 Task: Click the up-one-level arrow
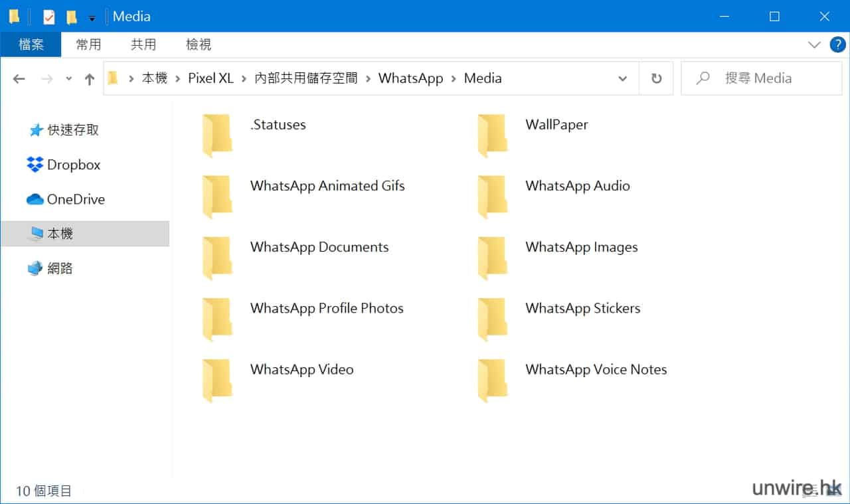90,78
